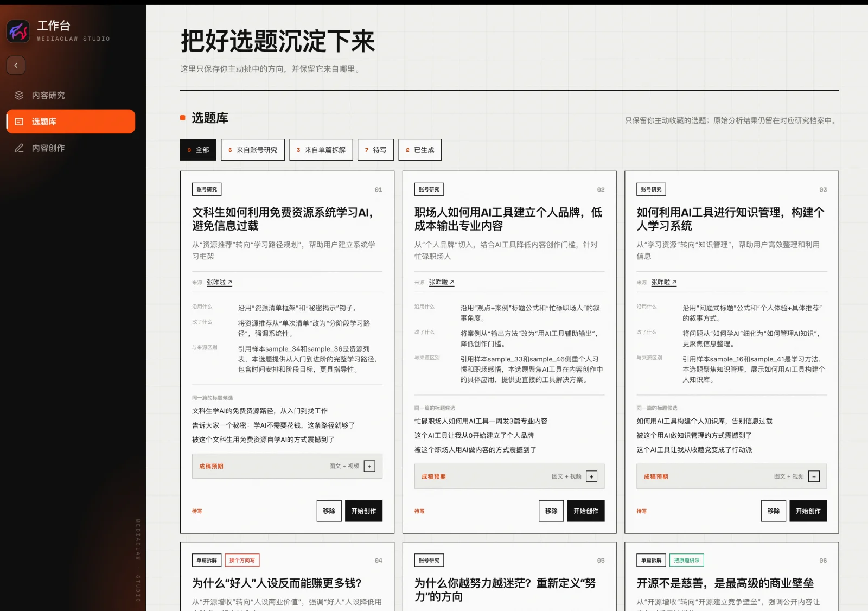Viewport: 868px width, 611px height.
Task: Select the 已生成 filter tab
Action: tap(420, 150)
